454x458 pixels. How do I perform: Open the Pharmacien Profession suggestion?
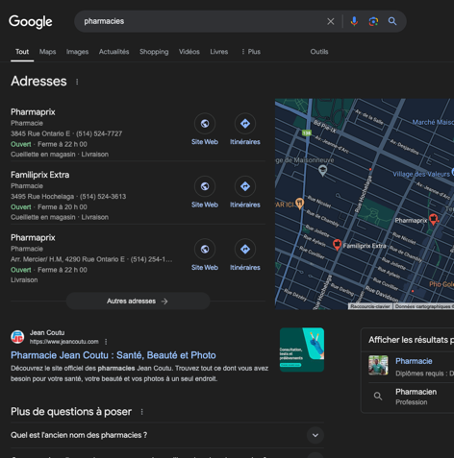(x=416, y=396)
